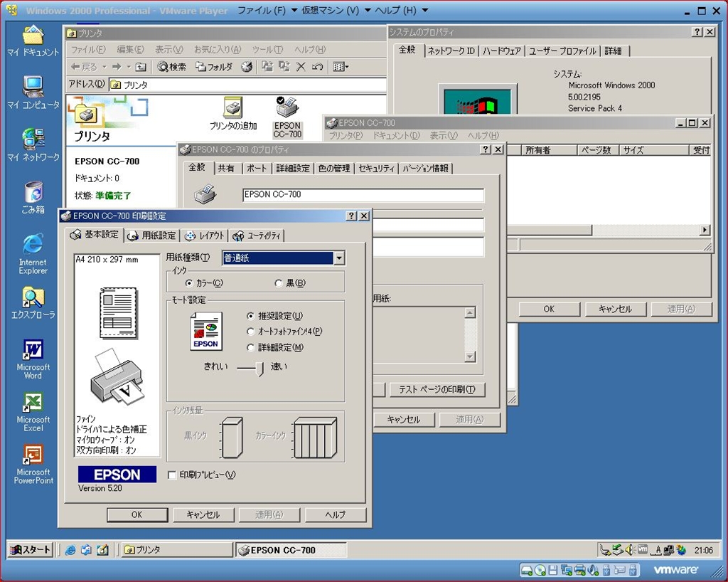Viewport: 728px width, 582px height.
Task: Expand the 用紙種類 paper type dropdown
Action: [x=339, y=258]
